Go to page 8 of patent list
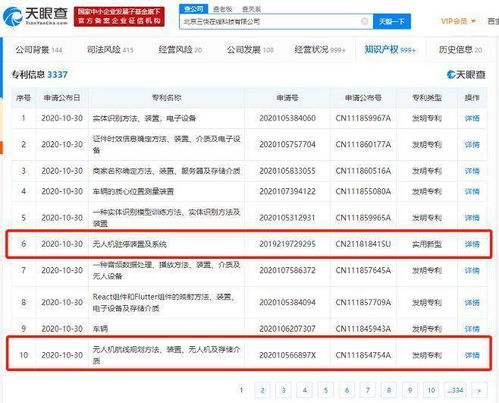This screenshot has height=403, width=499. (x=389, y=390)
